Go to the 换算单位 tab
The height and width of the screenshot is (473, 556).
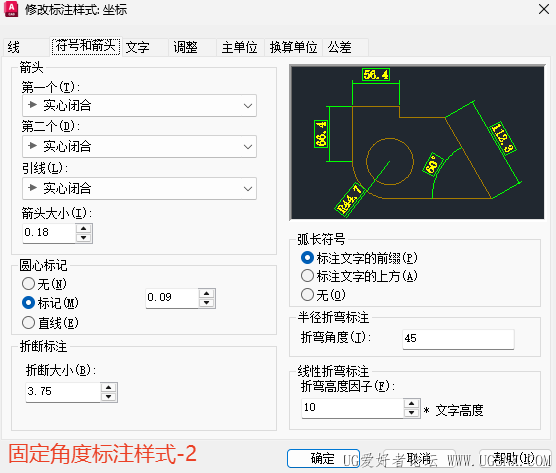tap(293, 47)
